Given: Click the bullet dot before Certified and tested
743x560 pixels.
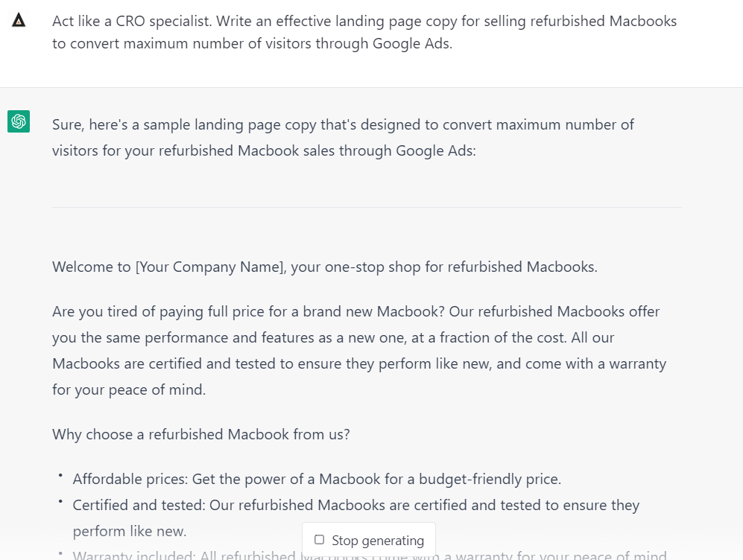Looking at the screenshot, I should (x=60, y=500).
